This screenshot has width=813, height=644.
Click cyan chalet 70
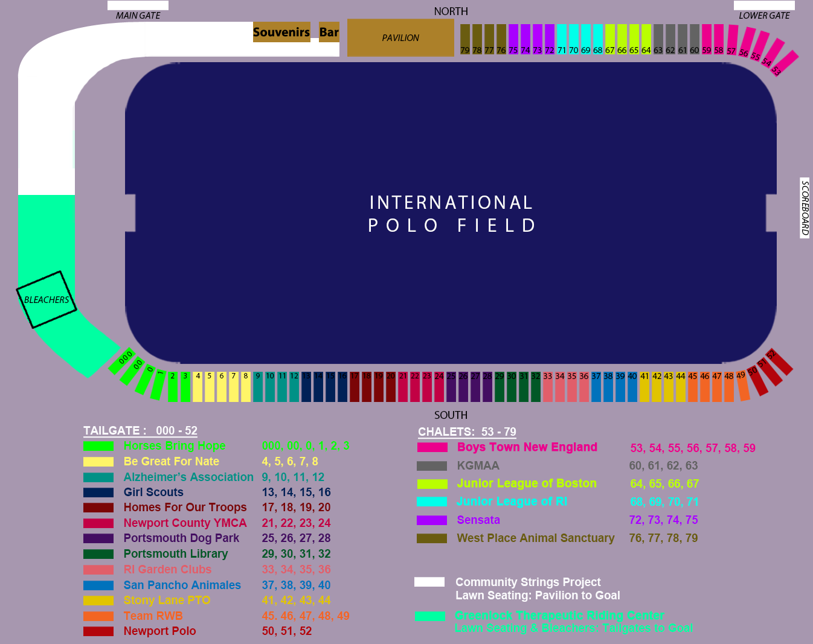point(574,39)
